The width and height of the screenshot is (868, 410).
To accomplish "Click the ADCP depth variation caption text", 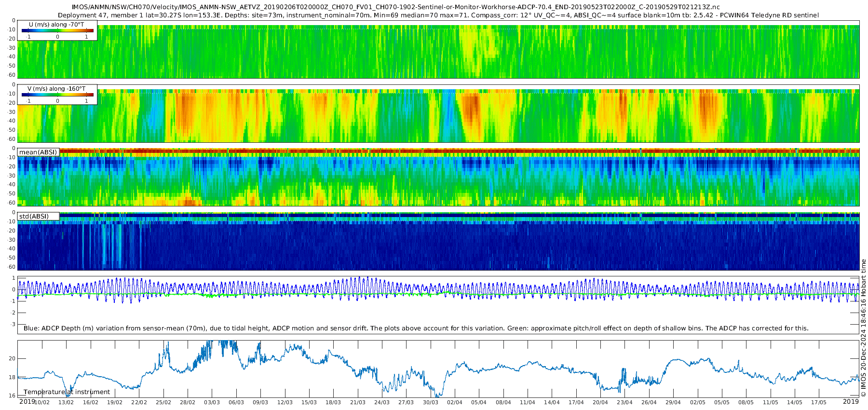I will [416, 328].
